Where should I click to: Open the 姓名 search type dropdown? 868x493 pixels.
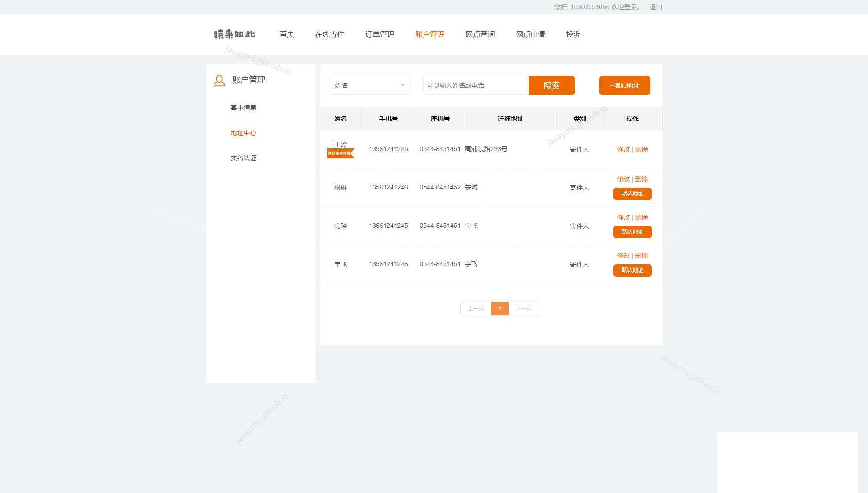(x=370, y=85)
